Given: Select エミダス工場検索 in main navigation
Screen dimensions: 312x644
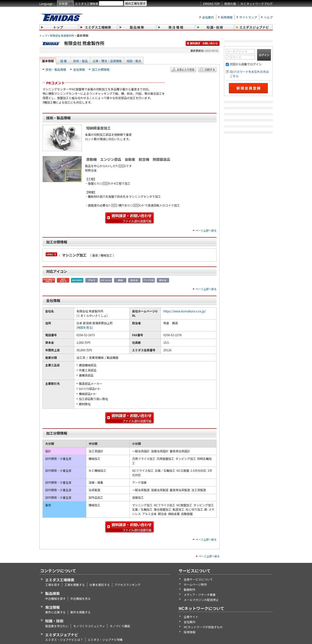Looking at the screenshot, I should pyautogui.click(x=98, y=27).
